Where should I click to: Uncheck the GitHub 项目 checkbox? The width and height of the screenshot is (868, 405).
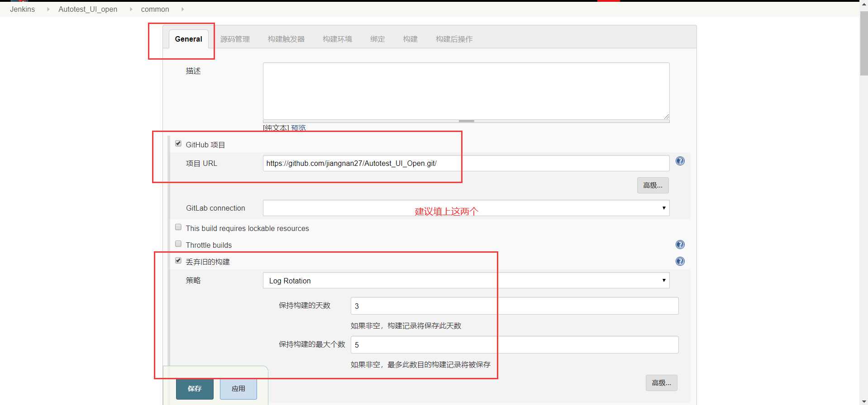click(x=178, y=144)
